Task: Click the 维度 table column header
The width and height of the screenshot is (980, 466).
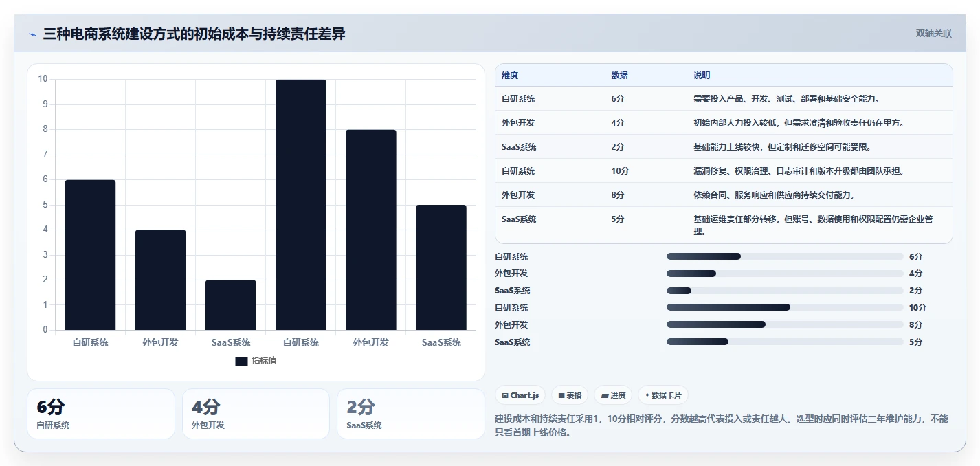Action: tap(510, 76)
